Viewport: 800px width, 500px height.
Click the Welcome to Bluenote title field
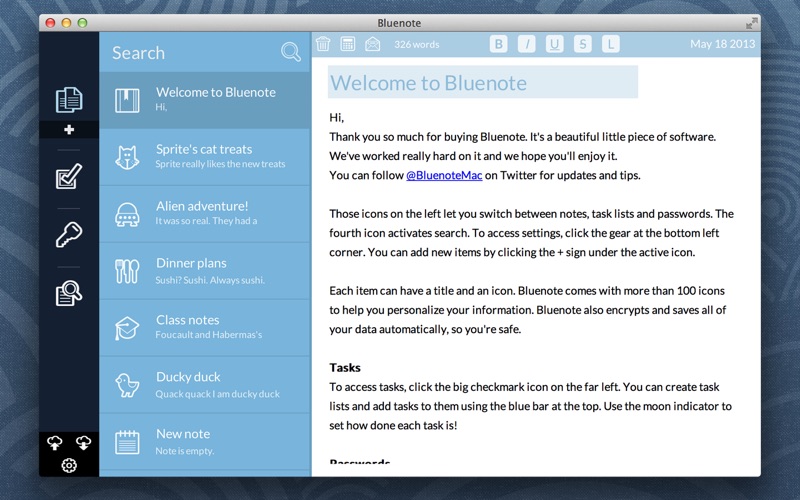(x=483, y=82)
